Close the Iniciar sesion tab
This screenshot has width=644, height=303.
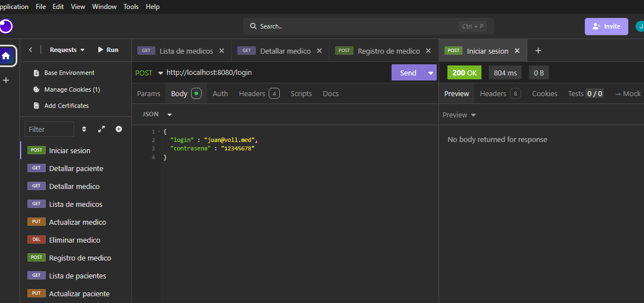517,51
